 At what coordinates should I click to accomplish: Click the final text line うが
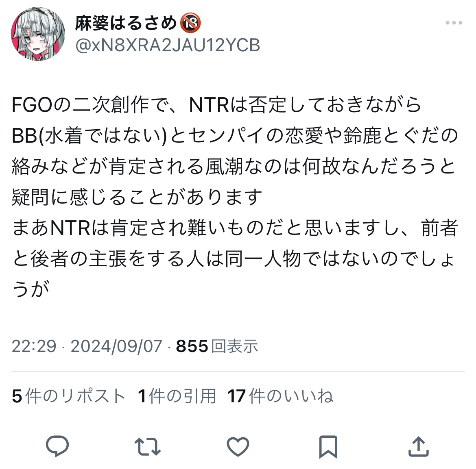tap(31, 289)
